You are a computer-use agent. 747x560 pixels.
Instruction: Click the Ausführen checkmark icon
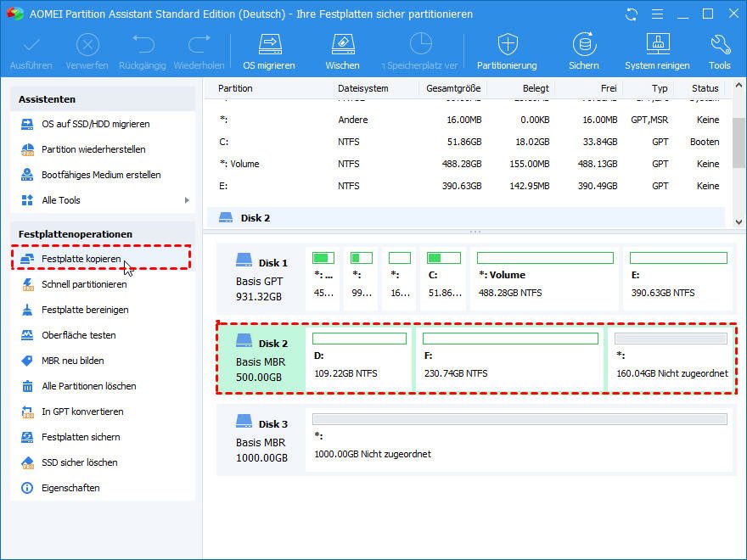(31, 45)
